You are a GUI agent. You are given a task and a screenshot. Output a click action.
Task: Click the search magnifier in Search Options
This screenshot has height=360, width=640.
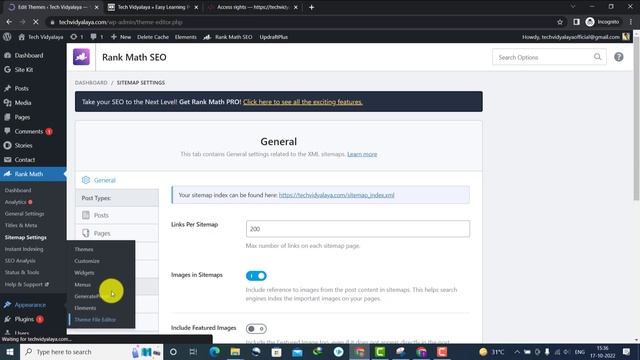tap(598, 57)
